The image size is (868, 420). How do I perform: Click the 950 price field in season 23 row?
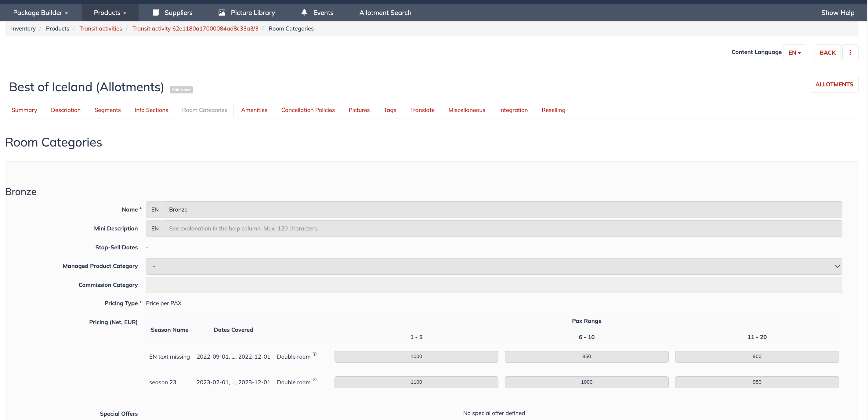click(x=757, y=382)
